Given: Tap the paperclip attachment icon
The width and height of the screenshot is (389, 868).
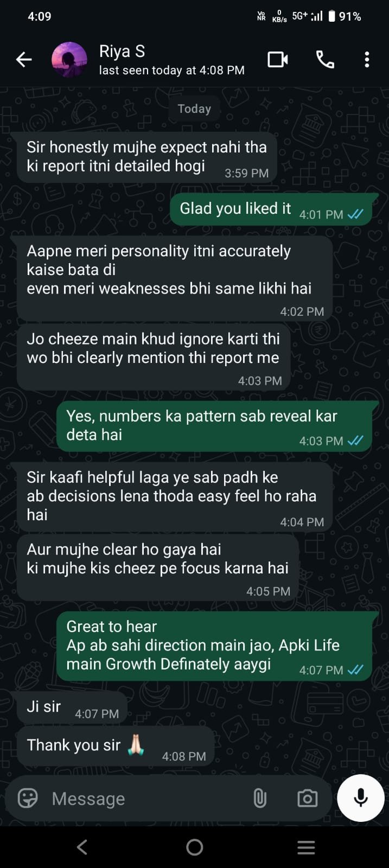Looking at the screenshot, I should point(260,798).
